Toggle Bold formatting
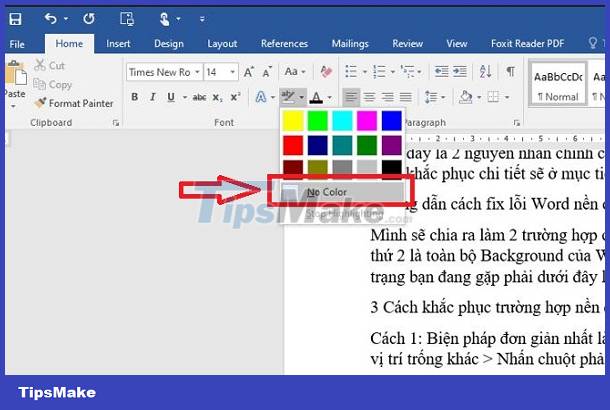The image size is (610, 410). click(135, 96)
